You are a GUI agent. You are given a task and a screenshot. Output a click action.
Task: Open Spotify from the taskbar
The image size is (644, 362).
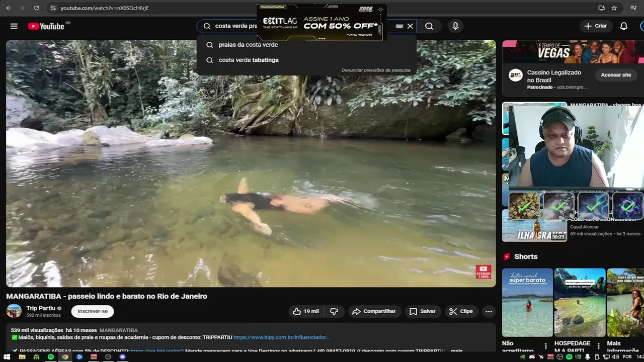(x=51, y=357)
